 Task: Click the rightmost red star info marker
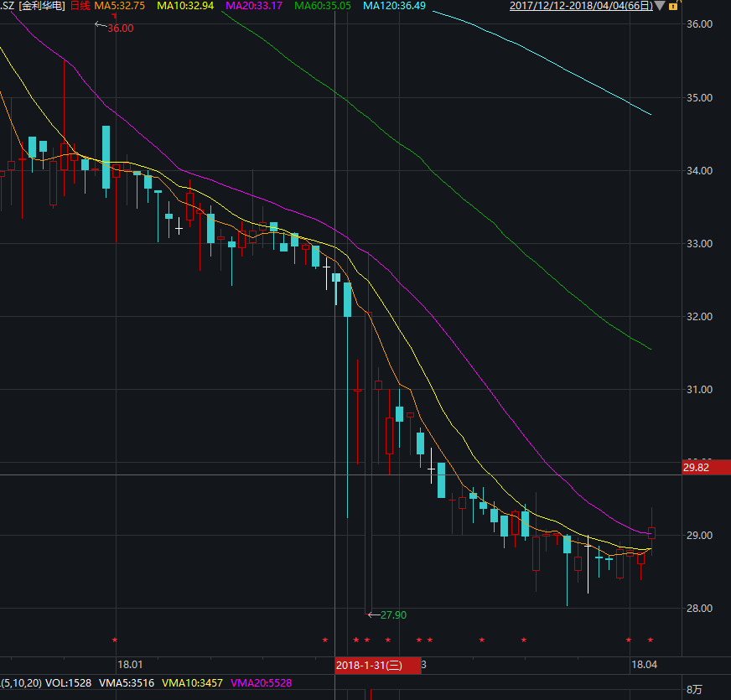pos(651,640)
